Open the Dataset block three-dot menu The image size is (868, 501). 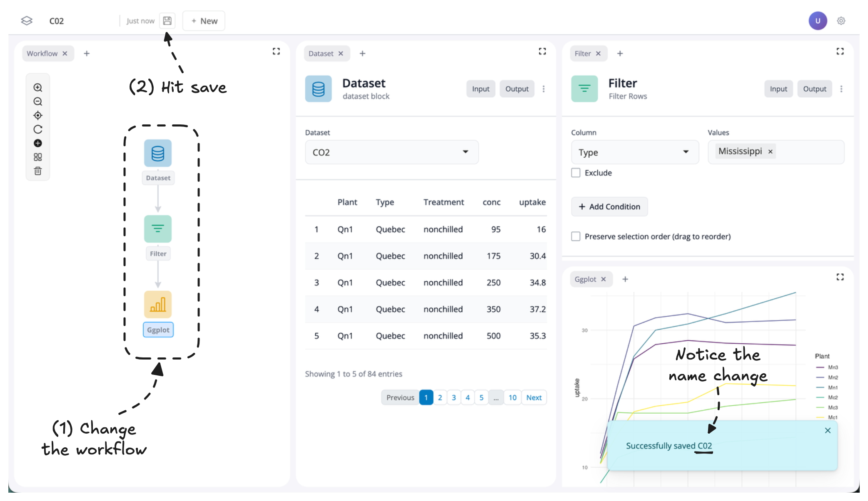coord(544,89)
